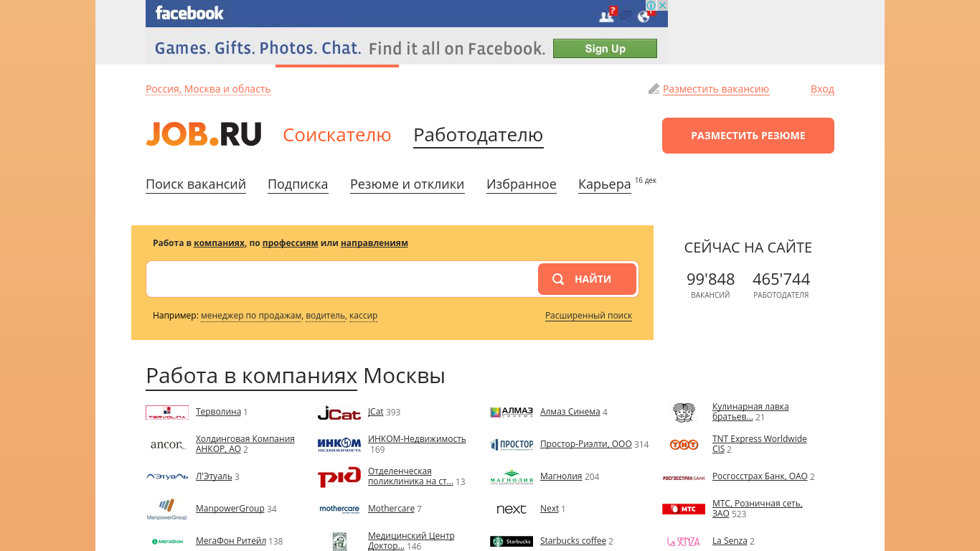
Task: Click the Терволина company logo
Action: pos(166,413)
